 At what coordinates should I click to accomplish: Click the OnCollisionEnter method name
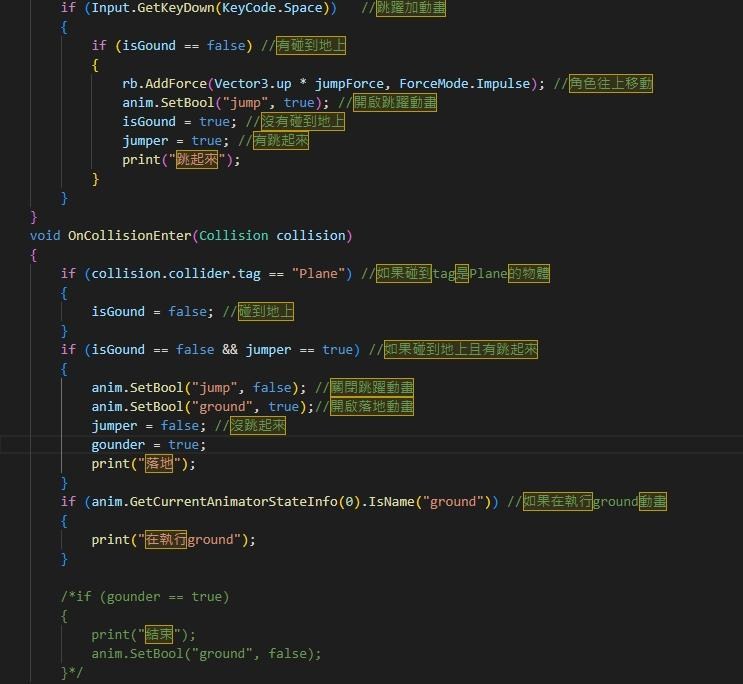click(x=128, y=236)
